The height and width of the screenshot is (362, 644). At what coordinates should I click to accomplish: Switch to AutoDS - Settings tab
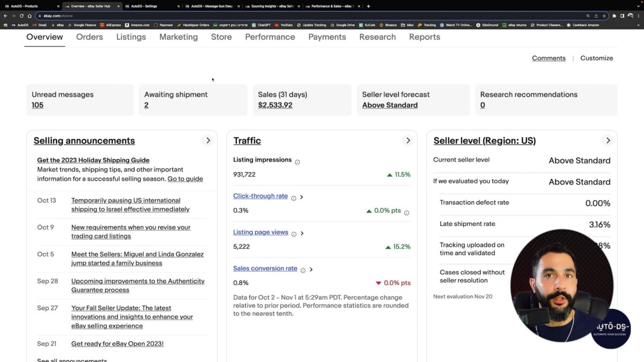pos(152,6)
